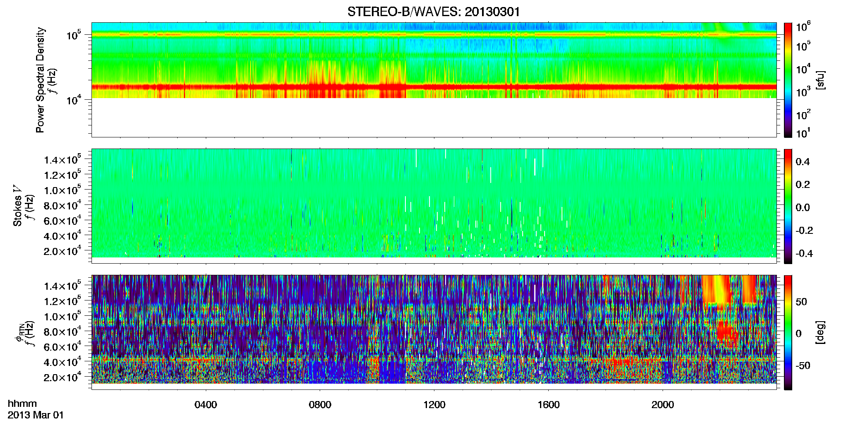Select the 2013 Mar 01 date label
This screenshot has width=868, height=447.
[x=36, y=415]
